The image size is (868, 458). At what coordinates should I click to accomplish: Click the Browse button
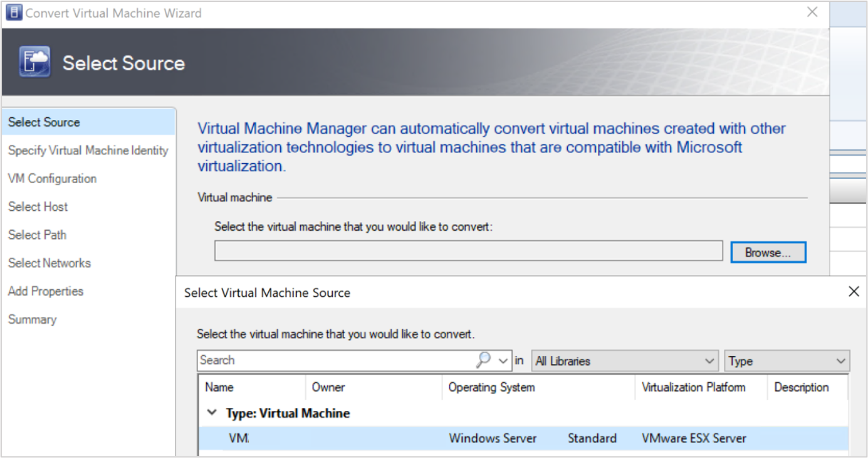click(768, 252)
